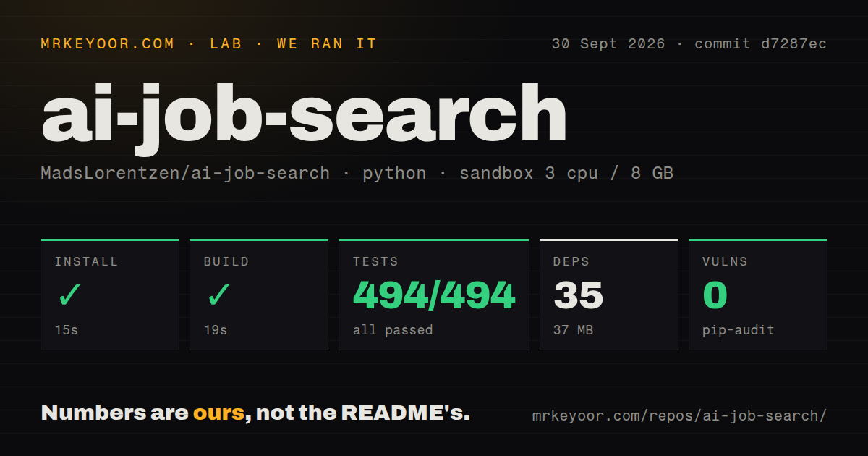Click the 'VULNS' card label
Image resolution: width=868 pixels, height=456 pixels.
pos(726,262)
